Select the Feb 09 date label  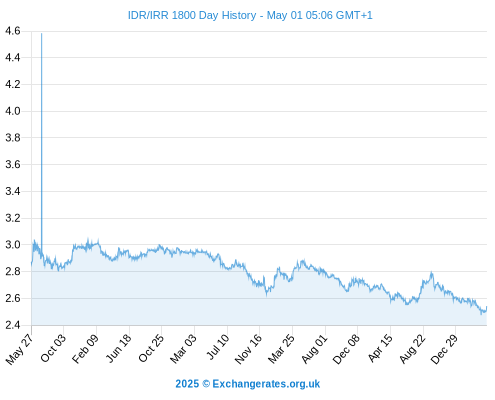pyautogui.click(x=86, y=348)
